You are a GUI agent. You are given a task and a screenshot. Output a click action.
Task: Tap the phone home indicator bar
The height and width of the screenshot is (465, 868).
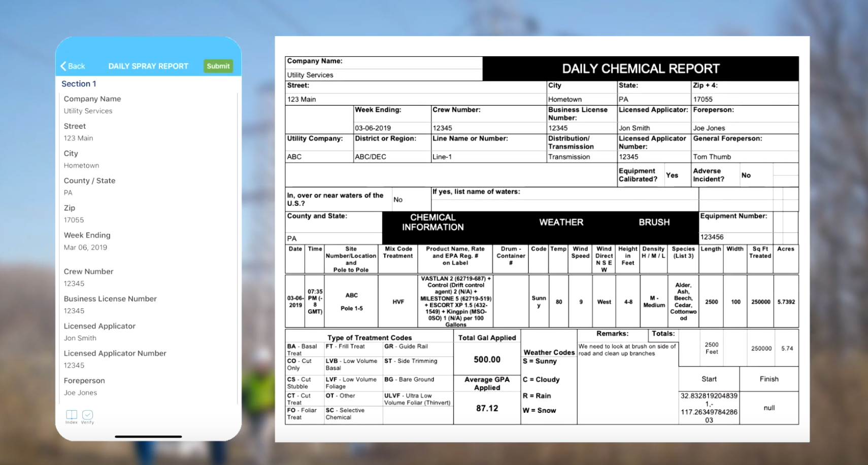tap(148, 436)
